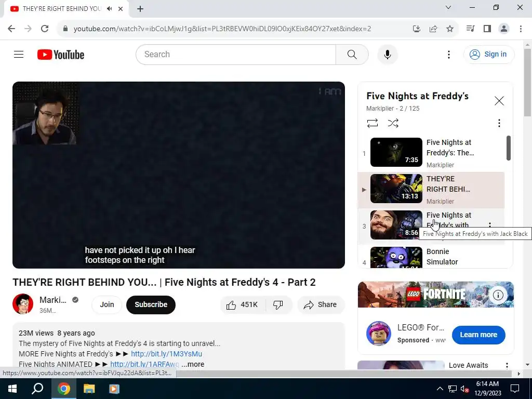Click the taskbar clock showing 6:14 AM
The height and width of the screenshot is (399, 532).
pyautogui.click(x=487, y=389)
